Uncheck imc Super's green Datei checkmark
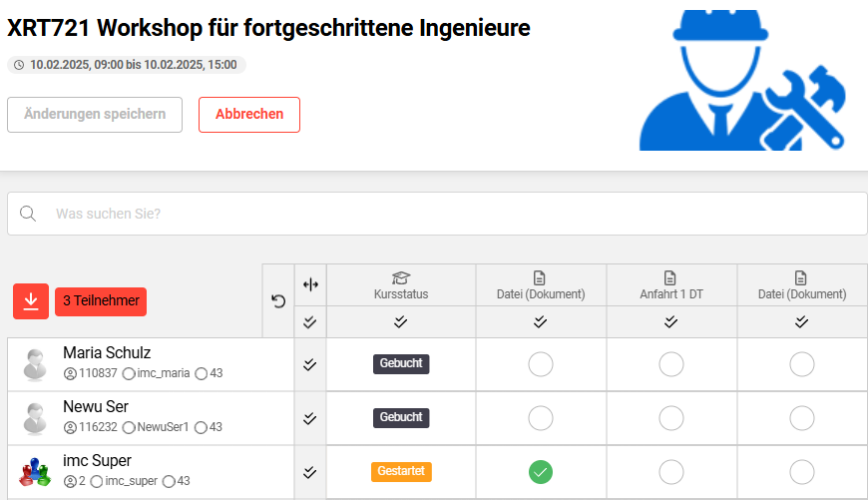 (540, 471)
